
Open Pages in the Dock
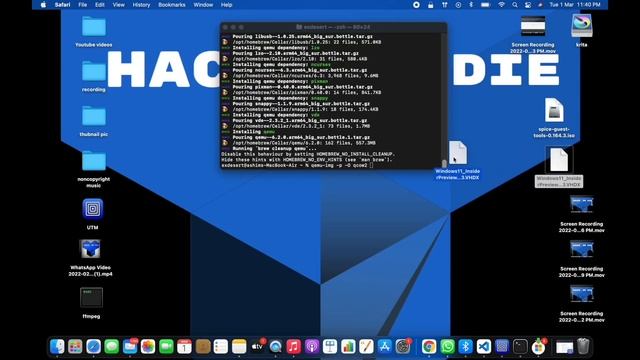(366, 347)
